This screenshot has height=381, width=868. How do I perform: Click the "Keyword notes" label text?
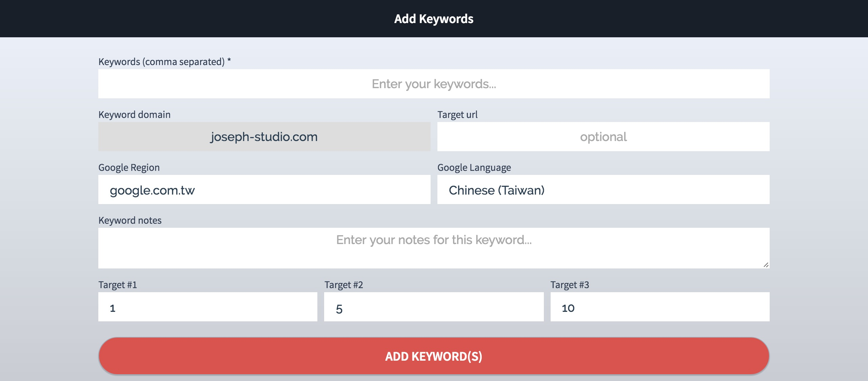pyautogui.click(x=130, y=220)
